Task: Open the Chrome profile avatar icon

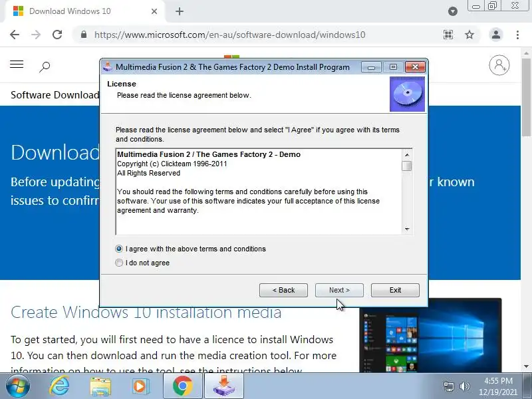Action: coord(495,35)
